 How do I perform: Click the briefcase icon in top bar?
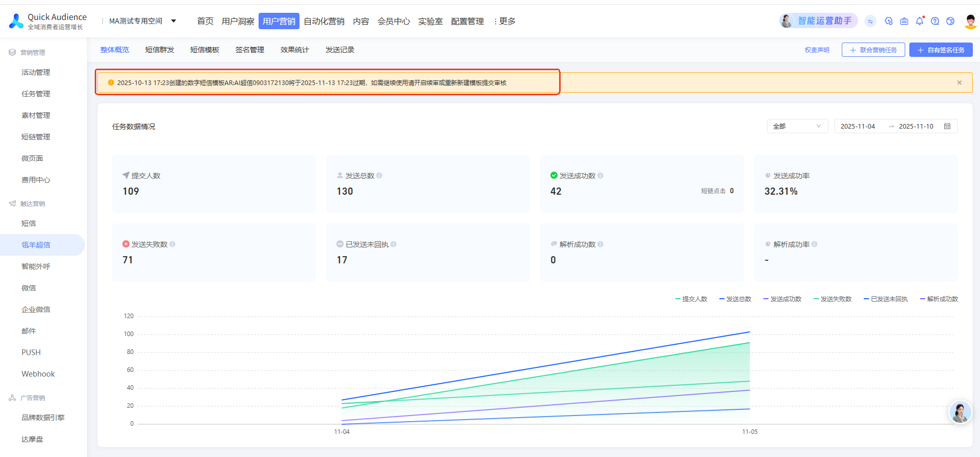[904, 21]
